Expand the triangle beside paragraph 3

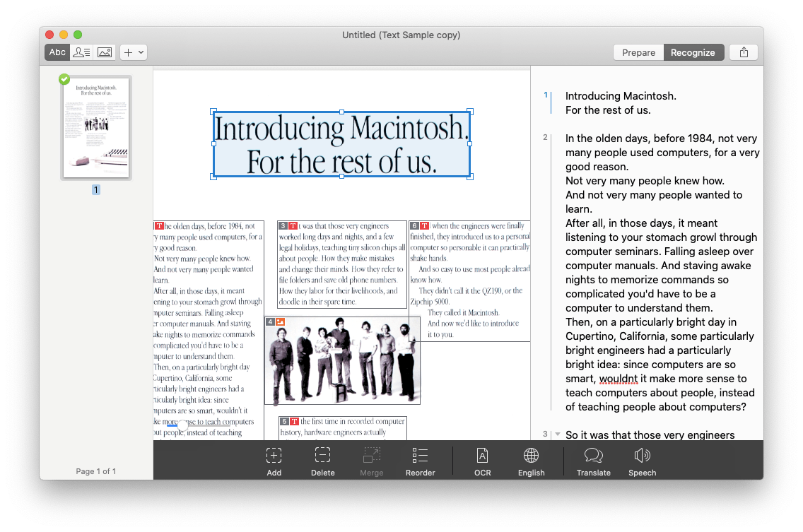point(557,435)
